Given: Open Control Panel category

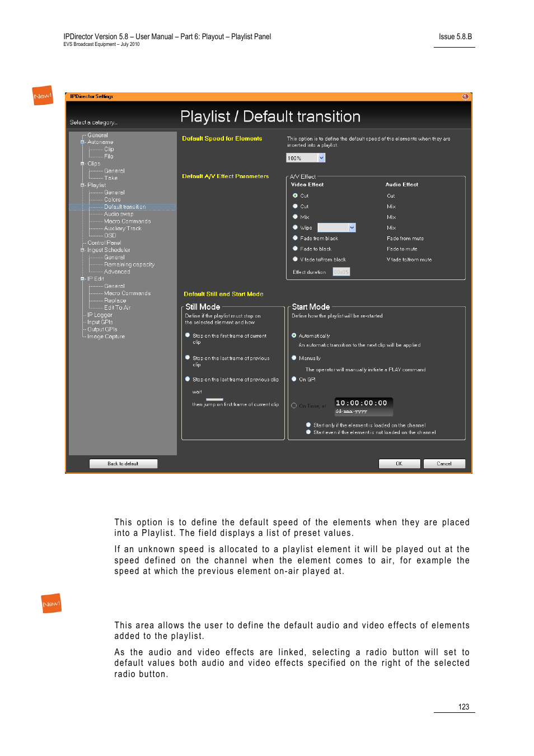Looking at the screenshot, I should pos(104,243).
